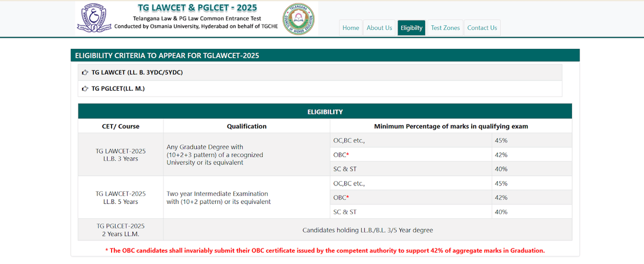Image resolution: width=644 pixels, height=264 pixels.
Task: Click SC & ST in LL.B. 5 Years row
Action: (x=411, y=212)
